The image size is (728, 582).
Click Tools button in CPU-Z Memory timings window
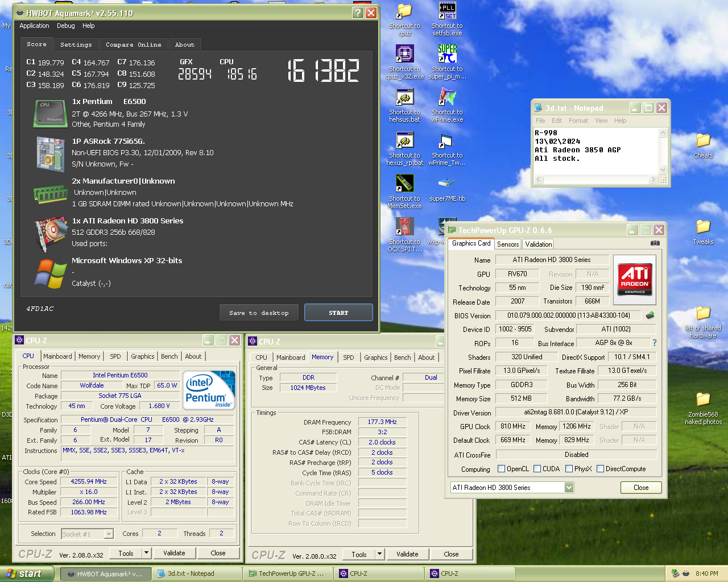pyautogui.click(x=359, y=554)
